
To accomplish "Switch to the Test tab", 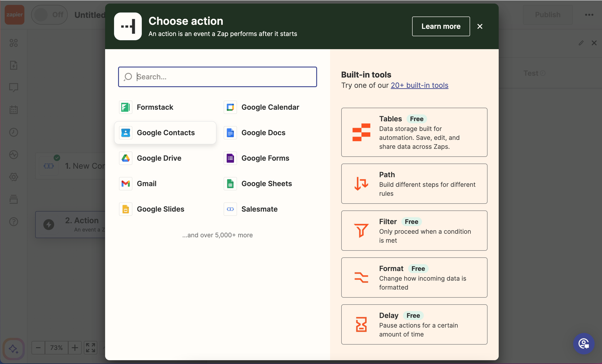I will [x=534, y=73].
